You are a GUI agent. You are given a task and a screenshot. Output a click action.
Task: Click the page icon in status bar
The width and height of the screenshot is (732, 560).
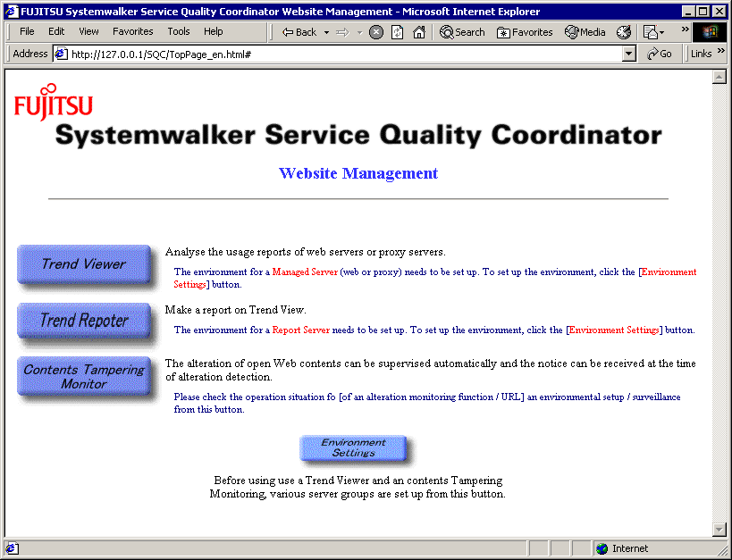coord(12,548)
